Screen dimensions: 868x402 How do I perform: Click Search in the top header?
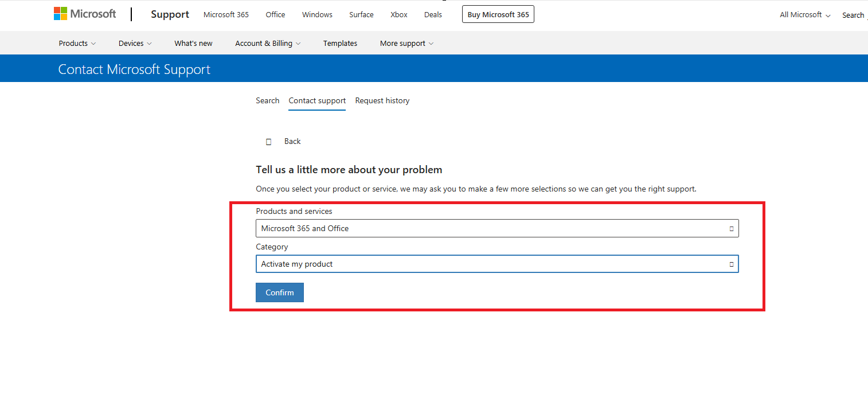853,15
